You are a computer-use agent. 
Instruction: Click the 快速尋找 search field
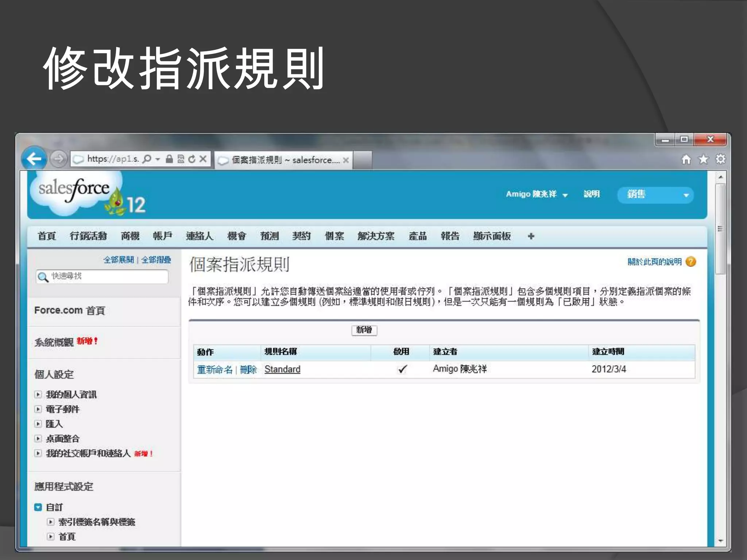pyautogui.click(x=102, y=277)
